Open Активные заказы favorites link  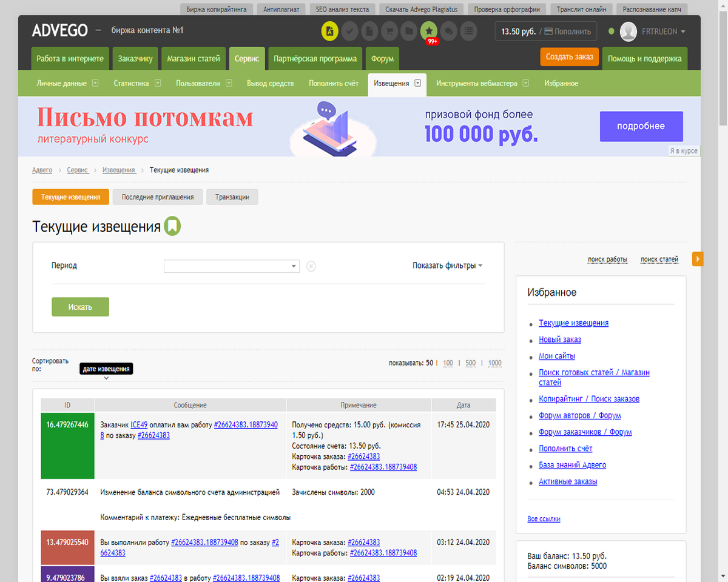tap(568, 481)
